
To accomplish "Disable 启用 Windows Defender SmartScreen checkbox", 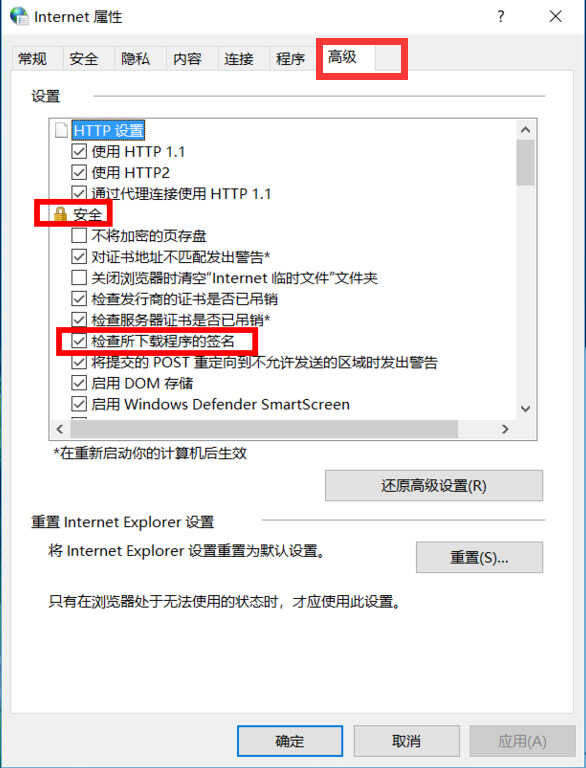I will click(x=79, y=404).
